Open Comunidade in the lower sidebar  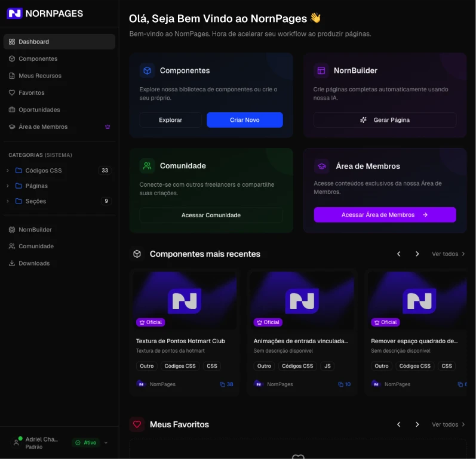(59, 246)
